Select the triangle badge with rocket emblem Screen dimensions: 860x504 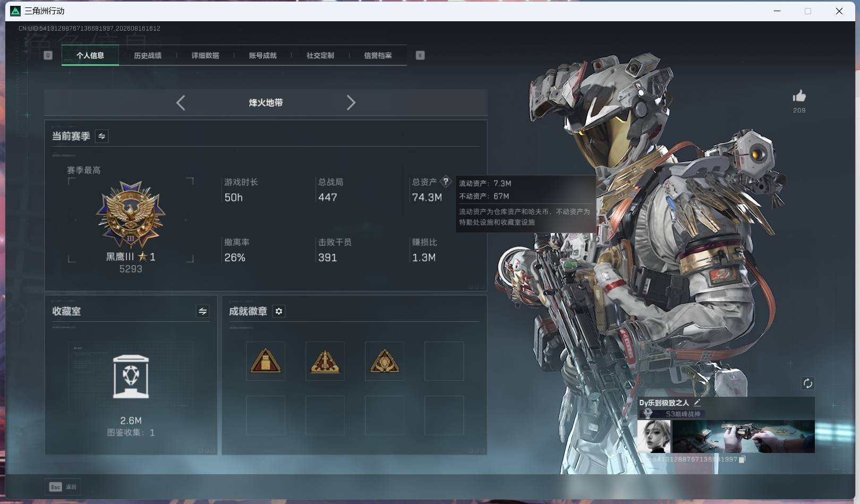pos(325,361)
